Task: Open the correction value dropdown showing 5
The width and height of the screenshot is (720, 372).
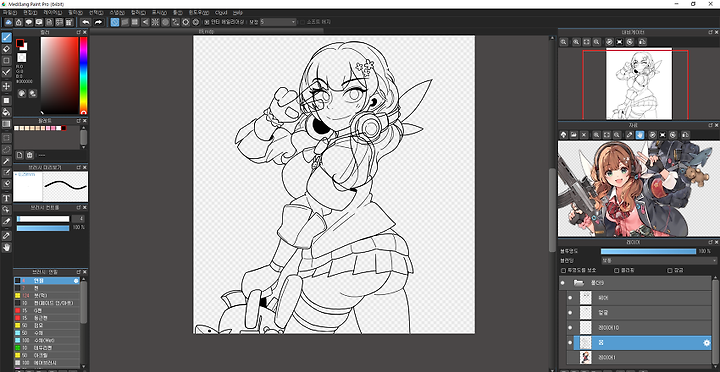Action: (x=278, y=22)
